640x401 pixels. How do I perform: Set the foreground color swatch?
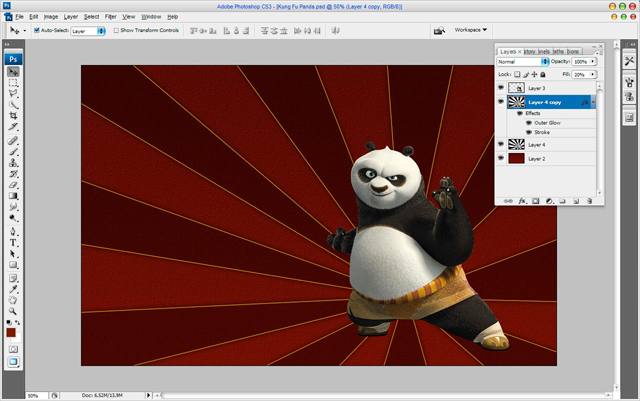[x=11, y=332]
